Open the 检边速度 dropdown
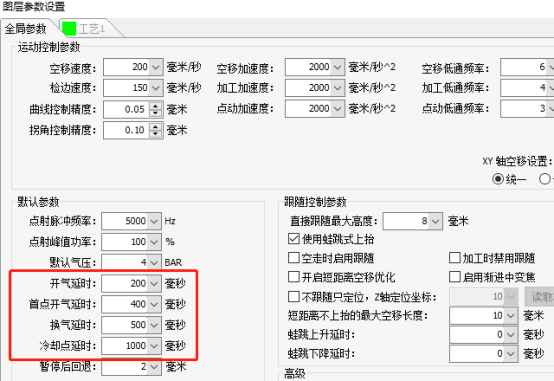The image size is (554, 381). (x=156, y=88)
